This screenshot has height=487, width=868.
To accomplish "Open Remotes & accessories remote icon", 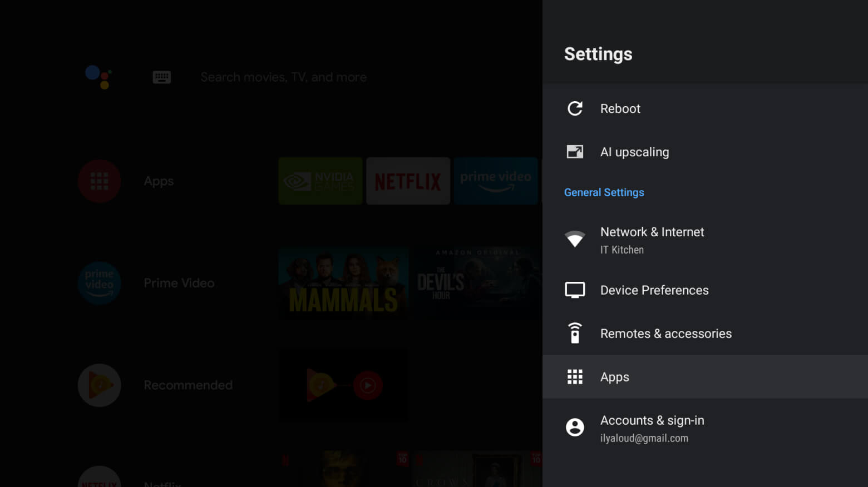I will pos(575,333).
